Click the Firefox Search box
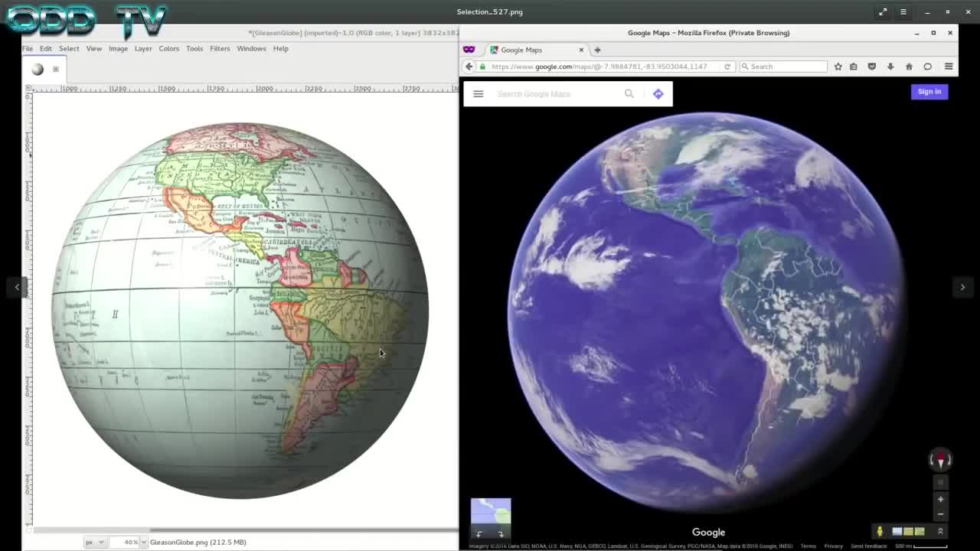The height and width of the screenshot is (551, 980). click(784, 67)
